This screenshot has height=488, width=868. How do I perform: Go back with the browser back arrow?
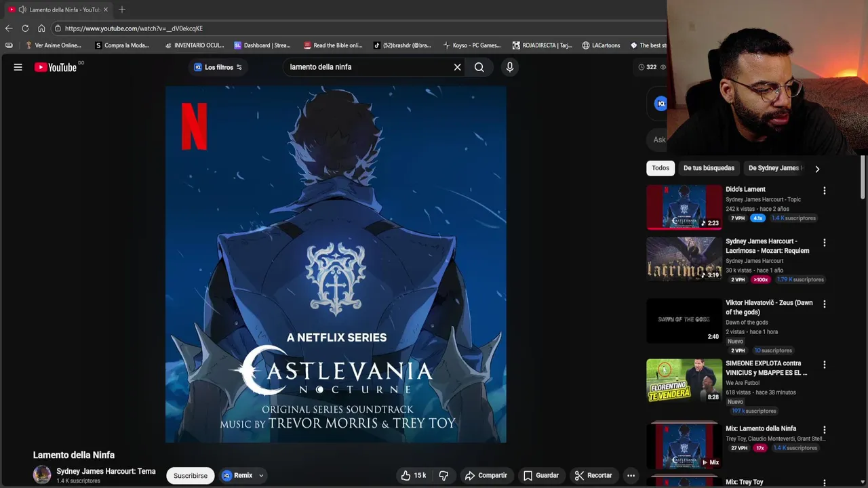pyautogui.click(x=9, y=28)
